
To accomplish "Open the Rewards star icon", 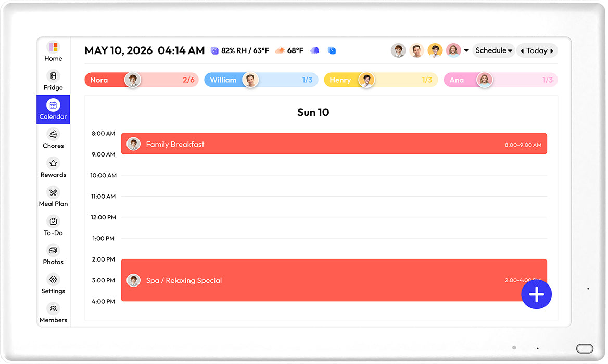I will 53,163.
